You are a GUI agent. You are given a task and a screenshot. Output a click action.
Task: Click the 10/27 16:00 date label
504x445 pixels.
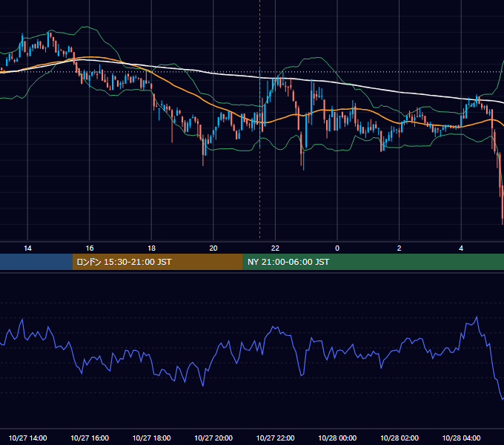(90, 438)
